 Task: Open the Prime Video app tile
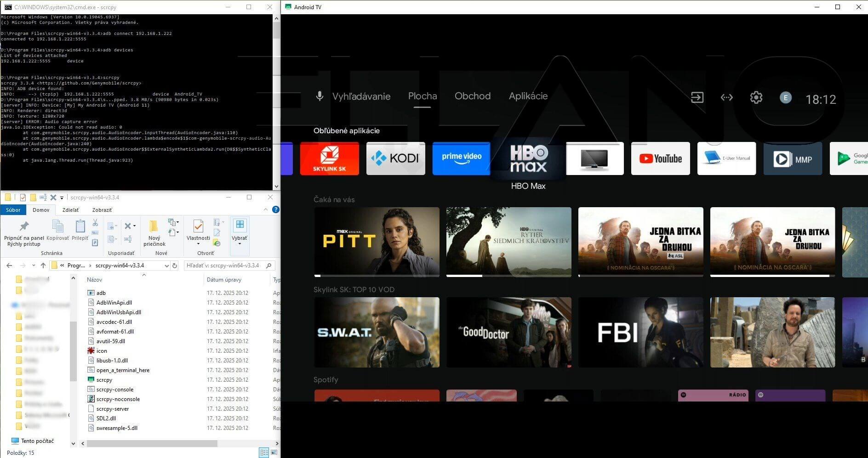(461, 158)
